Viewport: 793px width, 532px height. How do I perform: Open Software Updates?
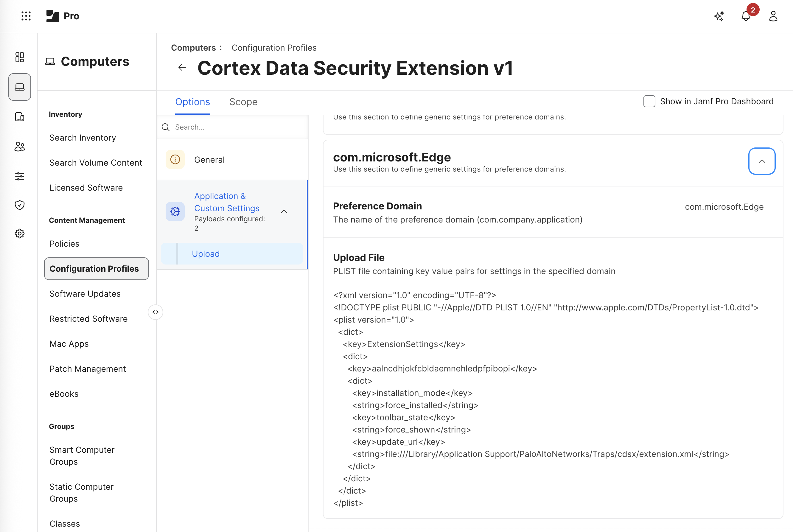tap(85, 294)
